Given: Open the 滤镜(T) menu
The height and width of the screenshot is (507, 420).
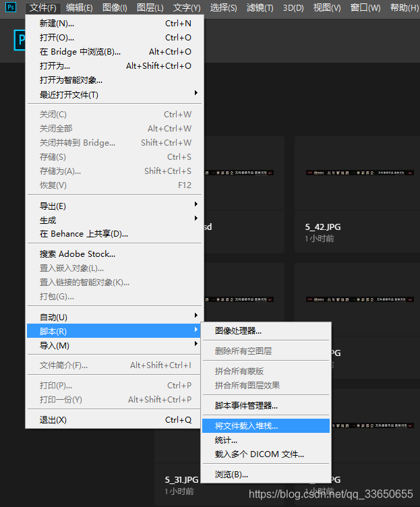Looking at the screenshot, I should coord(260,8).
